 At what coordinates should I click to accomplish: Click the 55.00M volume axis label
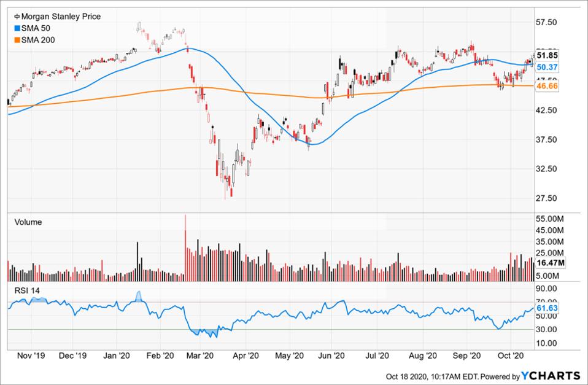coord(549,219)
